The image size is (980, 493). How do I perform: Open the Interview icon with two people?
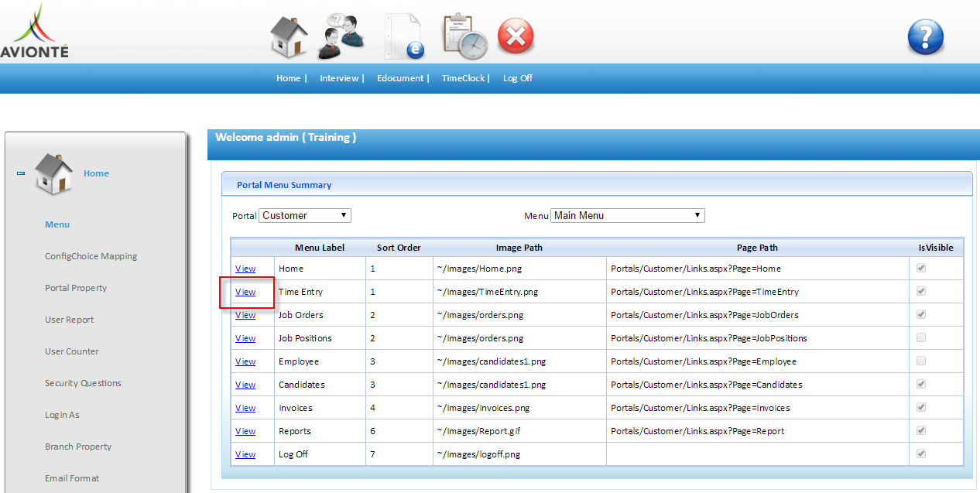(341, 36)
